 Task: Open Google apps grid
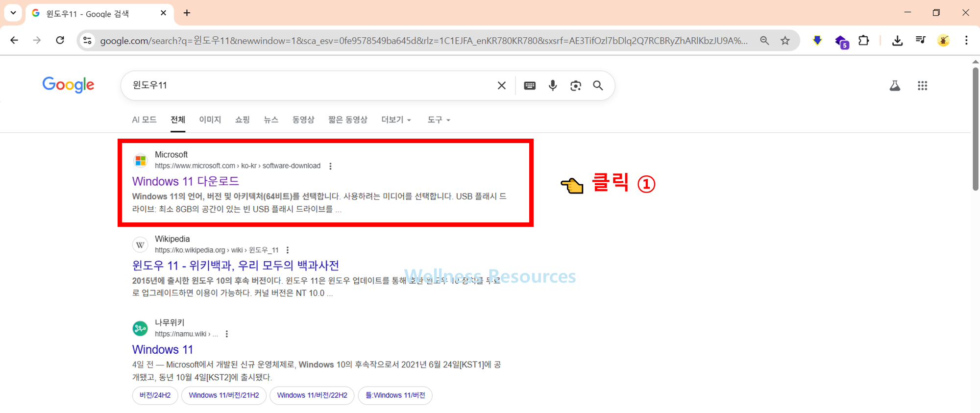click(x=922, y=86)
